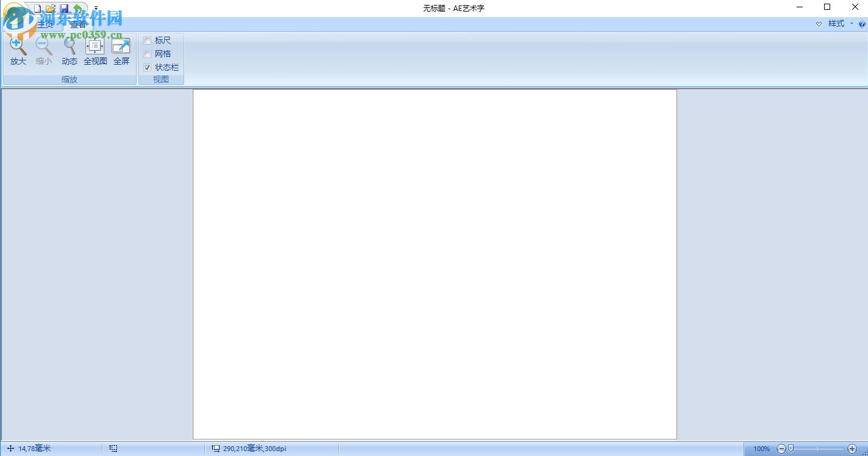
Task: Click the save floppy disk icon
Action: click(64, 9)
